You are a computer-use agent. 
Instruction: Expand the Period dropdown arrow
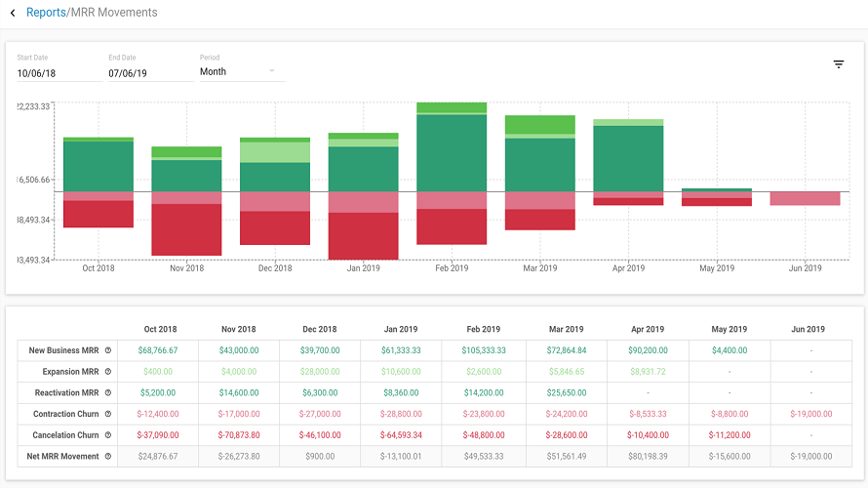pyautogui.click(x=271, y=71)
